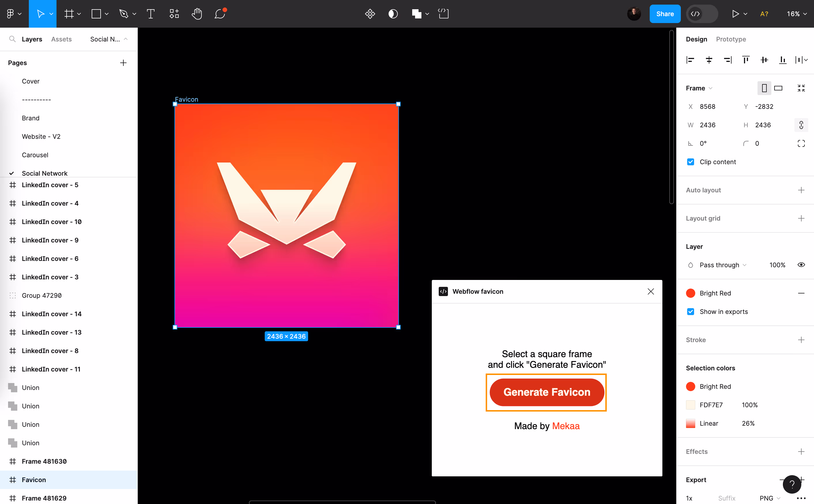Select the Text tool
The width and height of the screenshot is (814, 504).
click(x=151, y=14)
